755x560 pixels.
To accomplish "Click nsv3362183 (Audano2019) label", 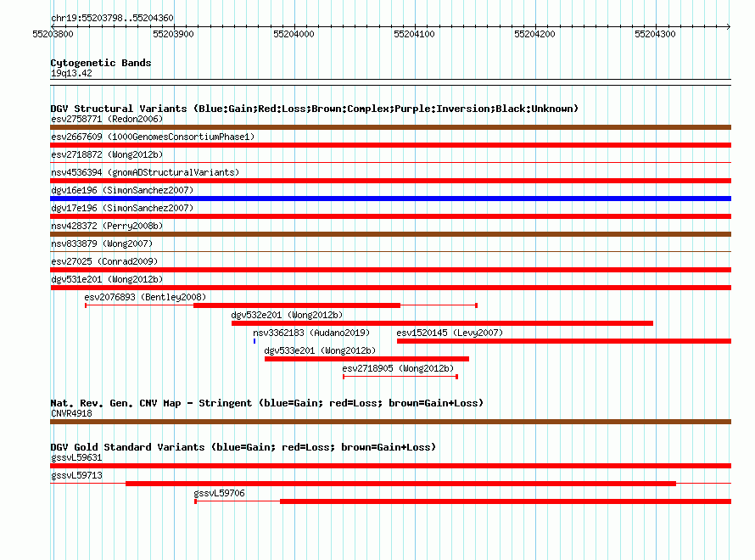I will [311, 333].
